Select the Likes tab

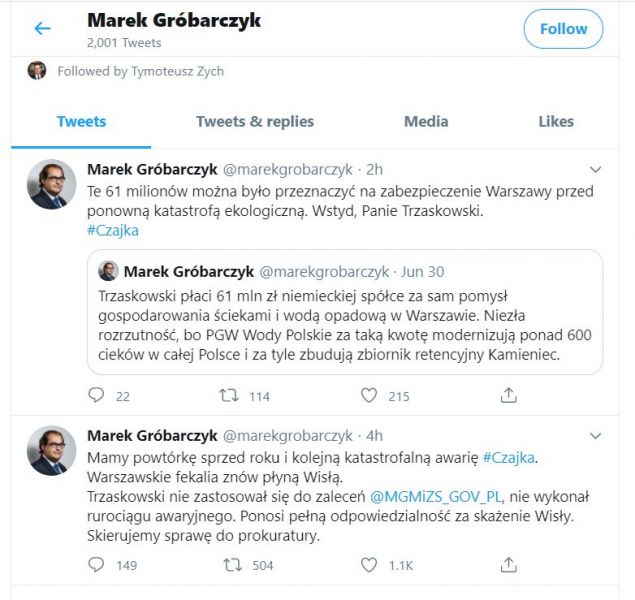click(556, 122)
